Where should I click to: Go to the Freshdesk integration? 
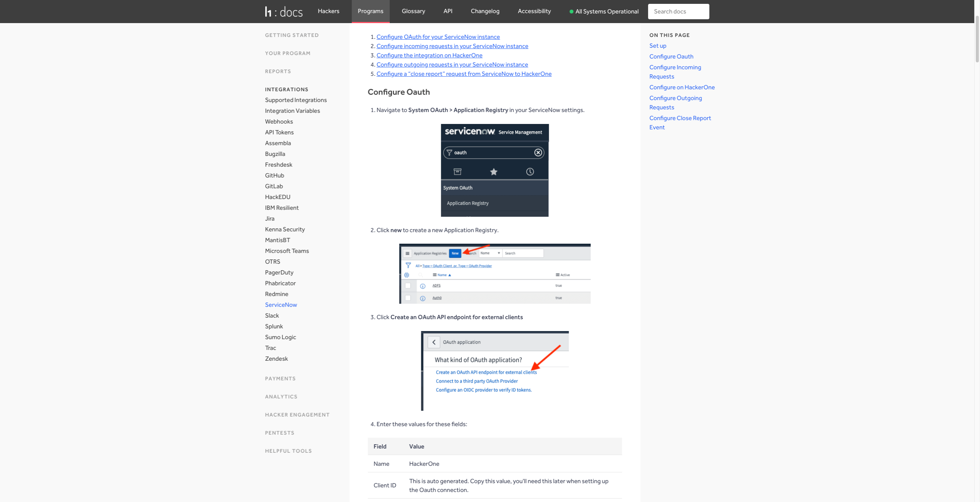pyautogui.click(x=278, y=165)
